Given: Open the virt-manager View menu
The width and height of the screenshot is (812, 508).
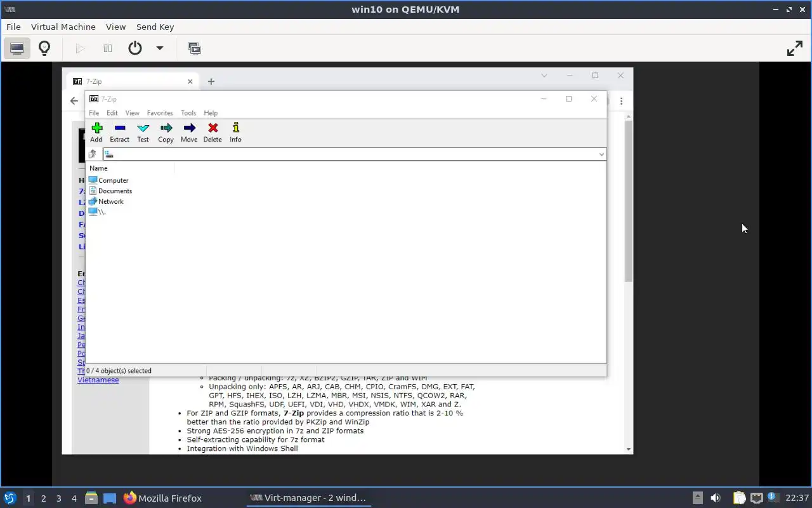Looking at the screenshot, I should [x=115, y=27].
